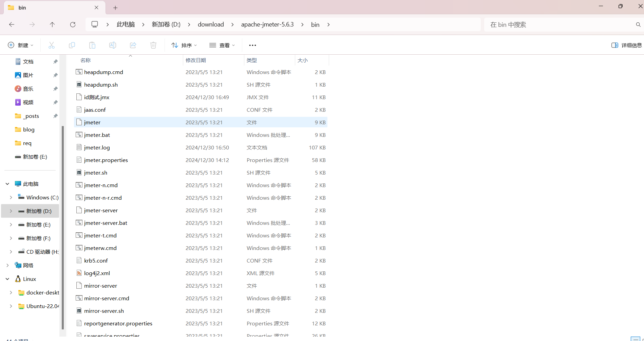Select the log4j2.xml file icon
Screen dimensions: 644x341
pos(79,273)
